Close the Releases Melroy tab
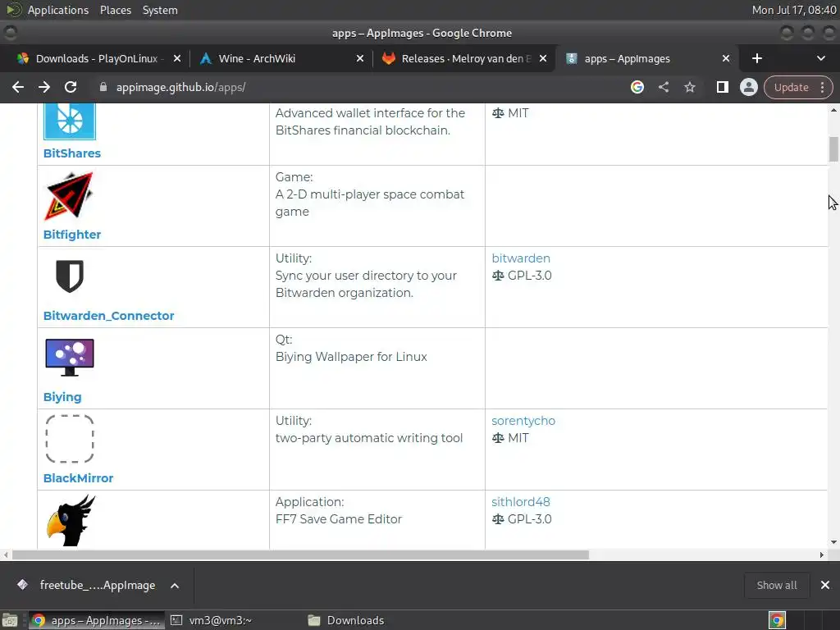 [543, 58]
